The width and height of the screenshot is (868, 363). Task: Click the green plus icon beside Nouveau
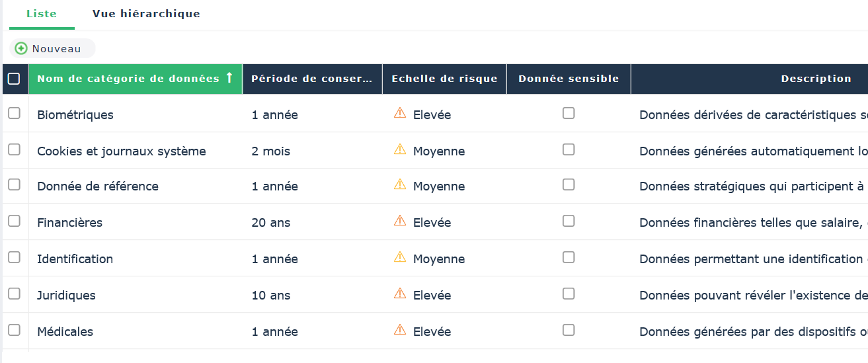pyautogui.click(x=21, y=48)
